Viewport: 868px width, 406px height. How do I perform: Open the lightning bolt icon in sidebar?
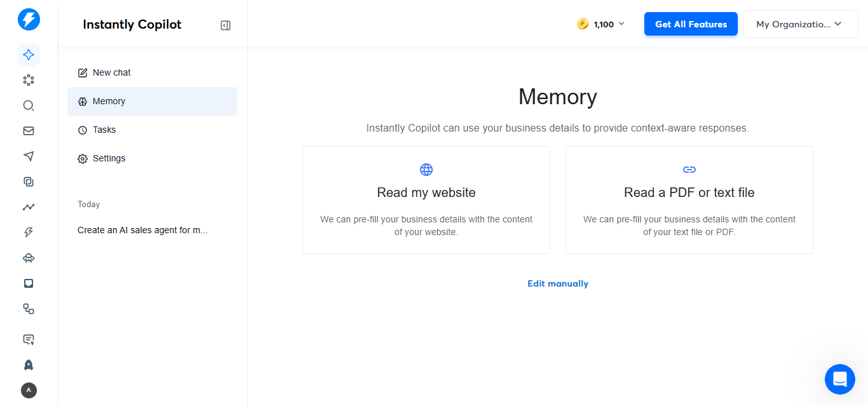click(x=29, y=233)
